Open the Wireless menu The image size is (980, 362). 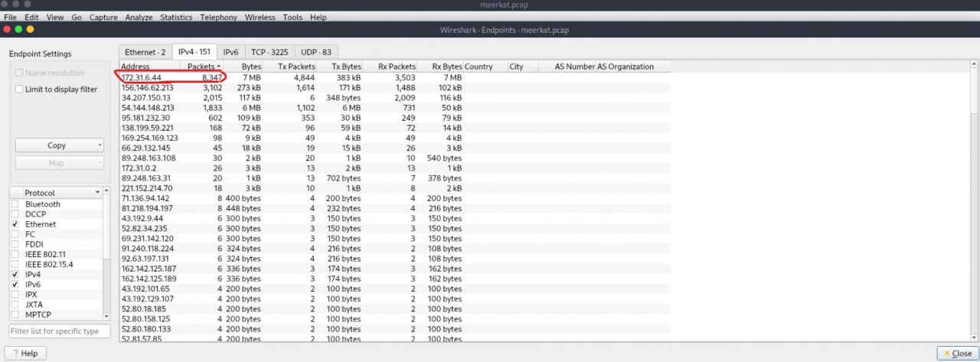click(260, 17)
